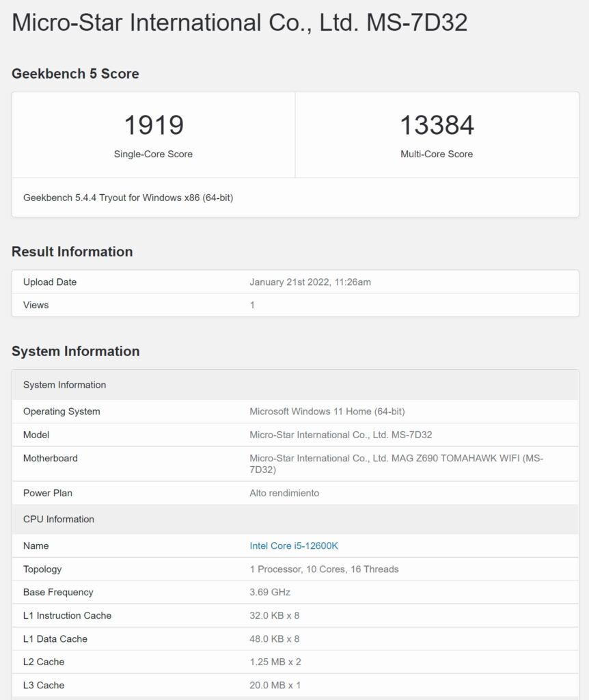
Task: Select the Multi-Core Score label
Action: [437, 154]
